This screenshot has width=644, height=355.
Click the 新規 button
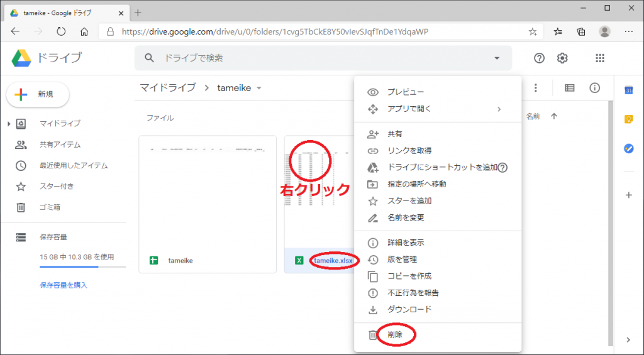38,94
